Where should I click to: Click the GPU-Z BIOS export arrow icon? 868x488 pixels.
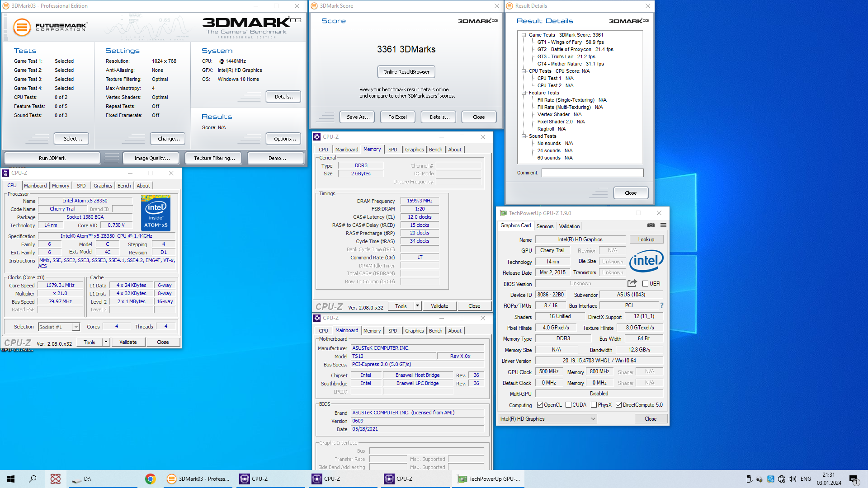pos(632,283)
